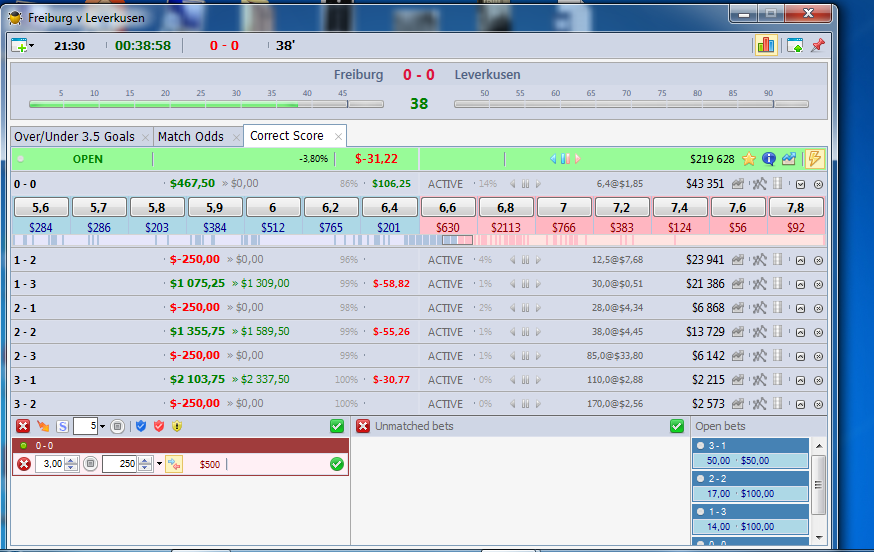Click the 6,6 lay odds button
This screenshot has height=552, width=874.
tap(448, 207)
